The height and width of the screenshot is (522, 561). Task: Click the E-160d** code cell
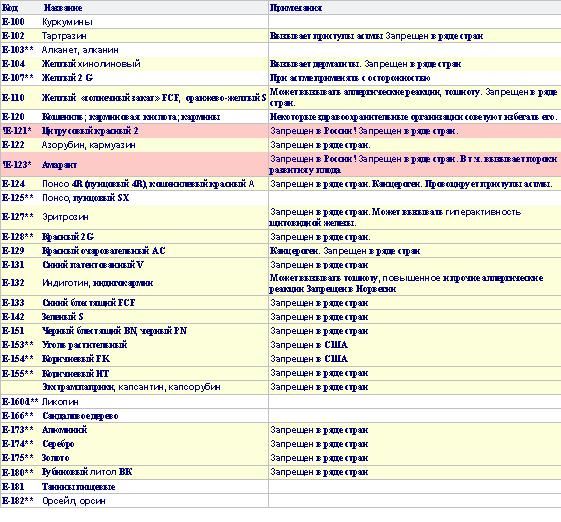click(20, 402)
